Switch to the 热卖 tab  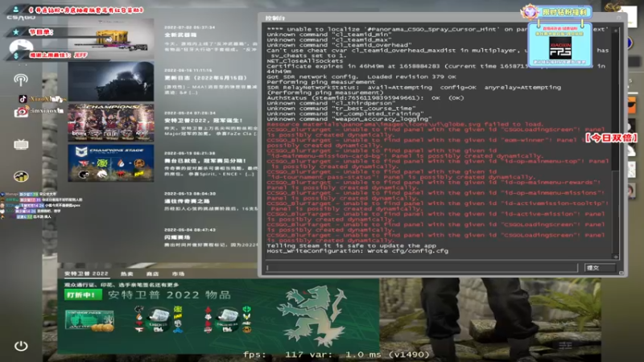[127, 274]
